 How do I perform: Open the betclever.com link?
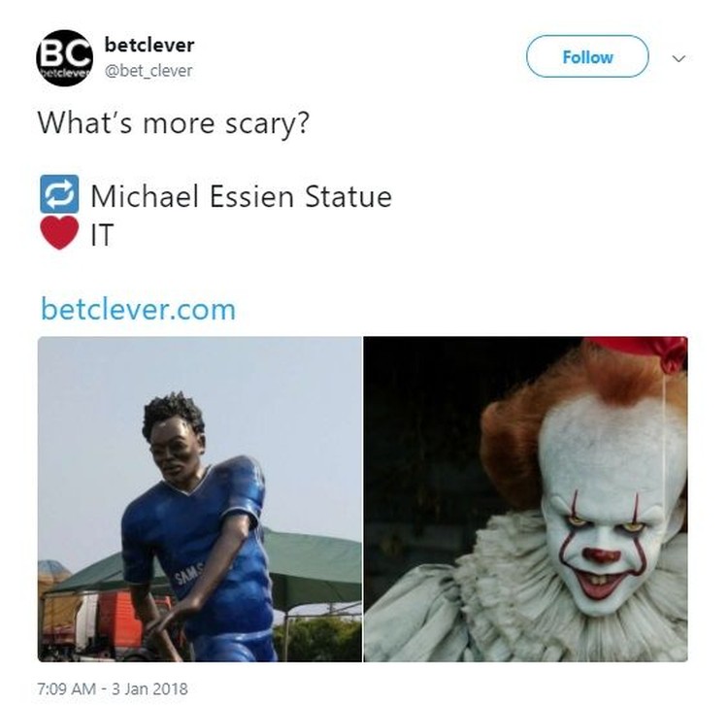139,309
